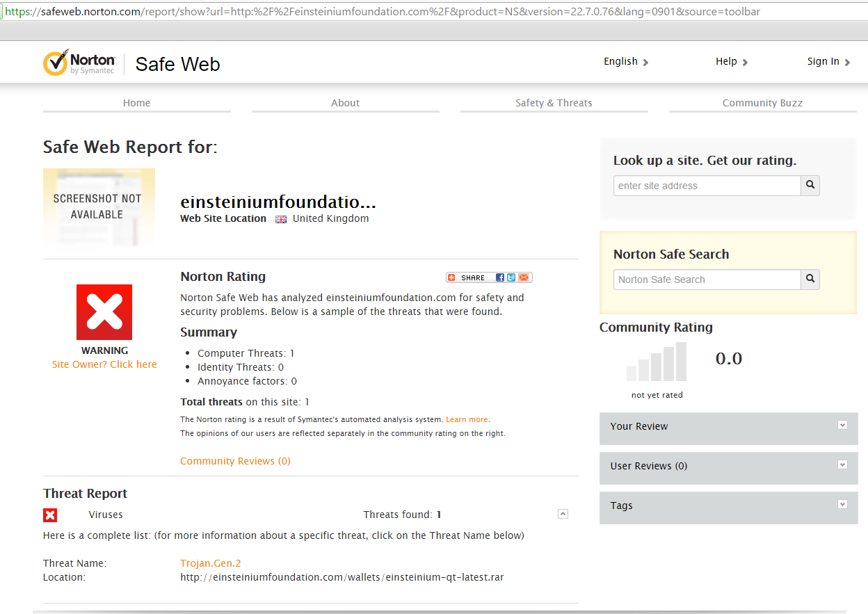Click the email share envelope icon

524,277
